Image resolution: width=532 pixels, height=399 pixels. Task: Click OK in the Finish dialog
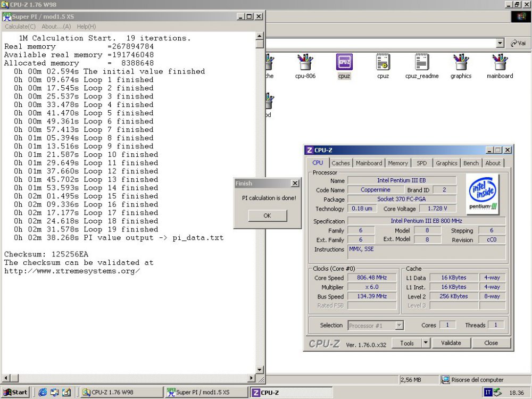click(267, 215)
